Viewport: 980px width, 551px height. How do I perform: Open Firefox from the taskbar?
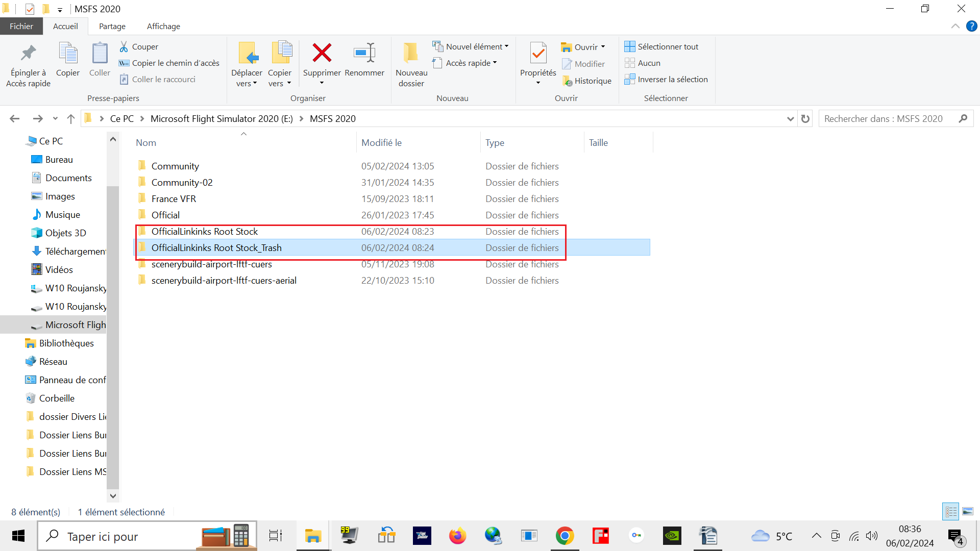[x=457, y=536]
